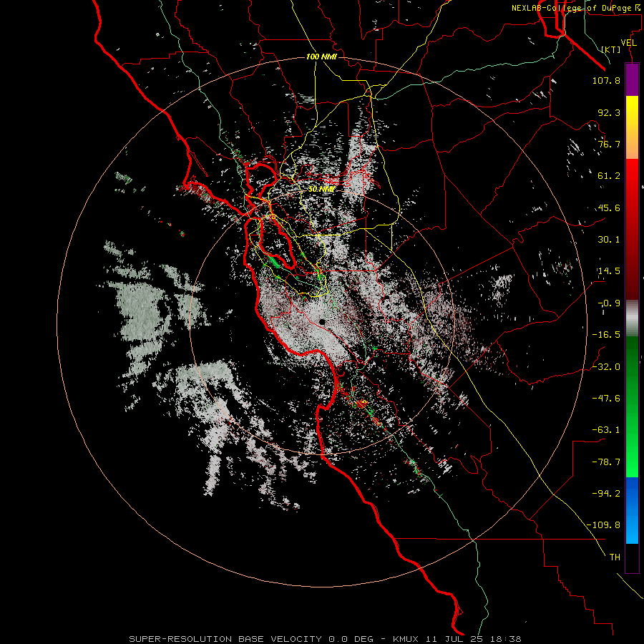Select the 61.2 velocity scale value
The width and height of the screenshot is (644, 644).
tap(609, 176)
